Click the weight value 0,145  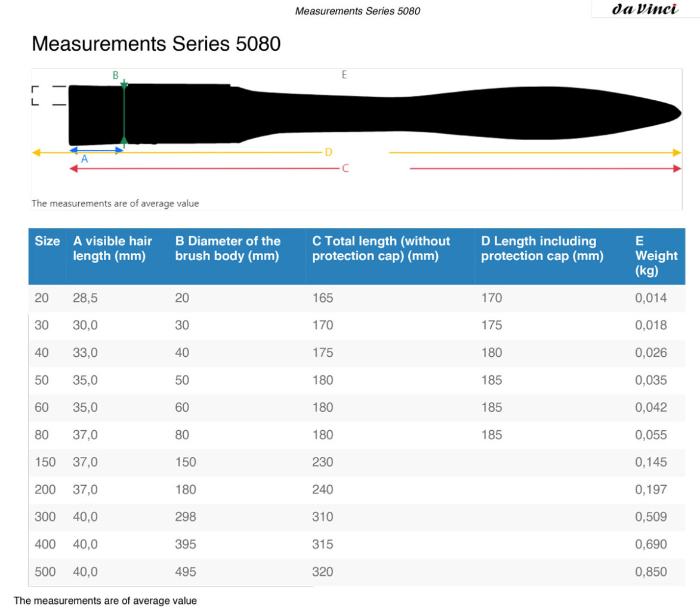click(651, 462)
